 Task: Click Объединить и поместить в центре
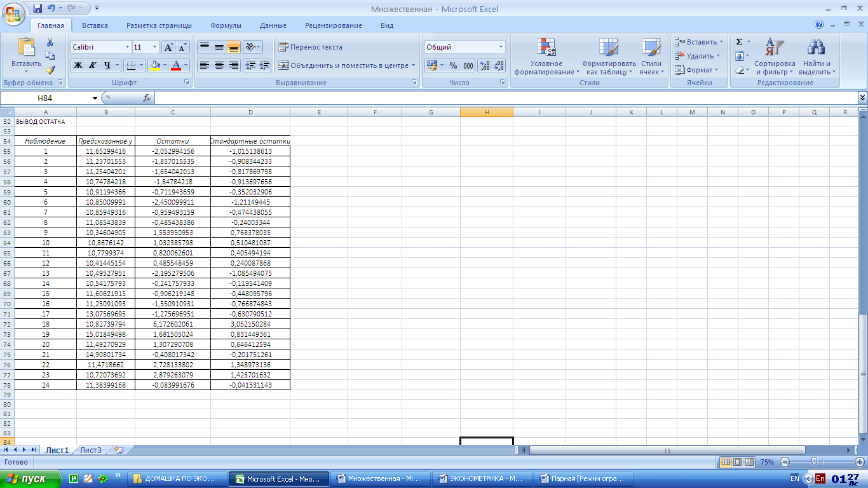tap(346, 65)
